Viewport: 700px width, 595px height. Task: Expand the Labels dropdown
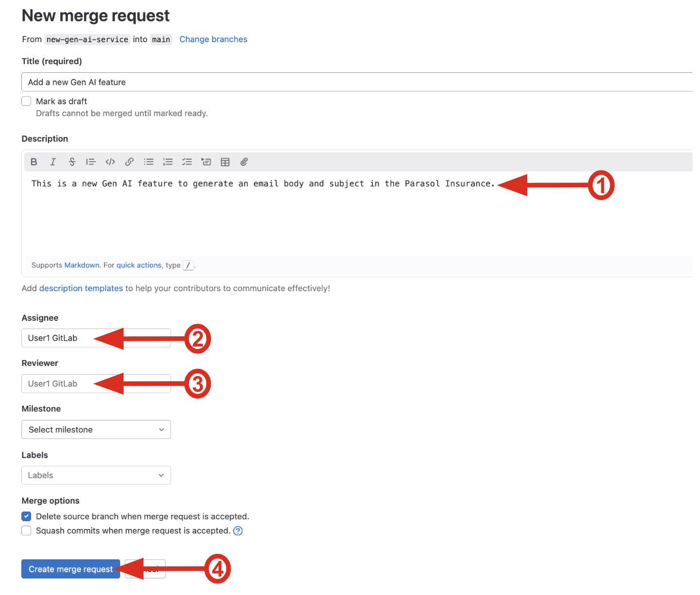[96, 476]
